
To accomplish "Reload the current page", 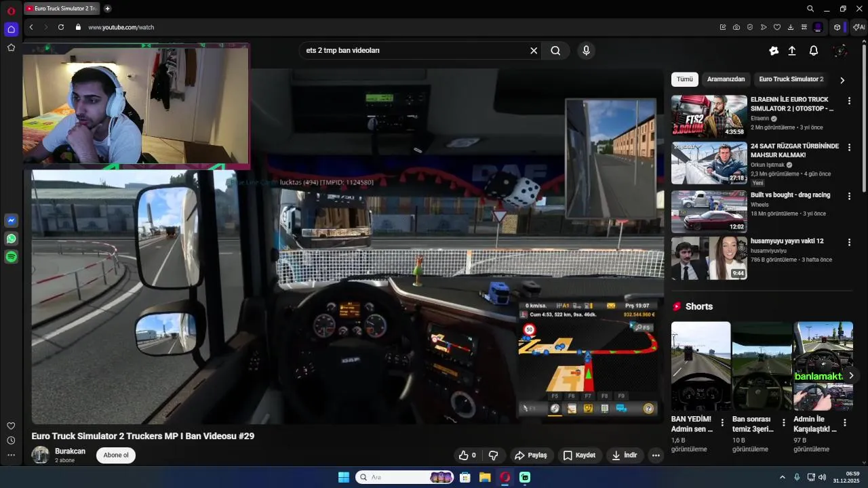I will click(x=61, y=27).
